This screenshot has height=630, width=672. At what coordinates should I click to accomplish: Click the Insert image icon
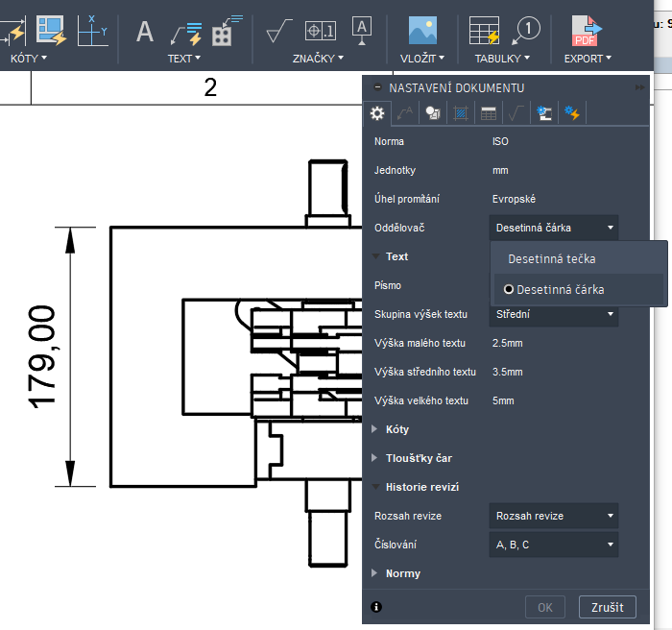pyautogui.click(x=422, y=31)
